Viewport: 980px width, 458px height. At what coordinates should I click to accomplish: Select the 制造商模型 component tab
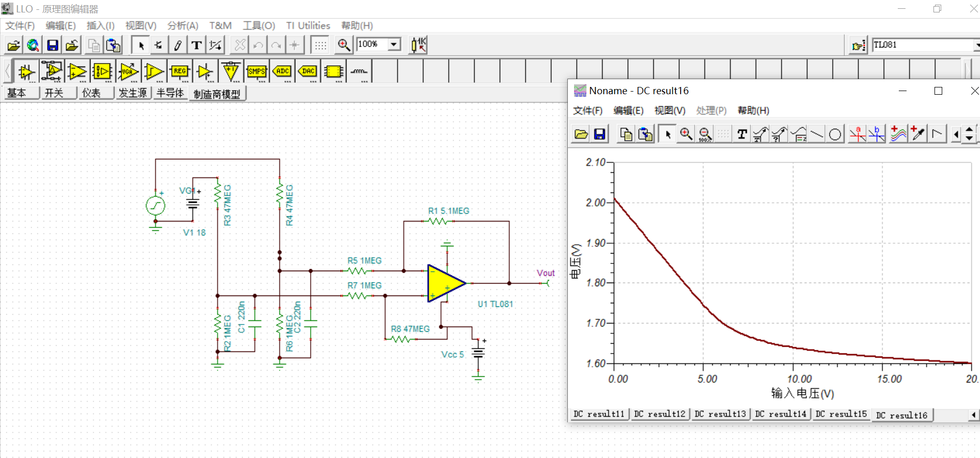click(217, 94)
